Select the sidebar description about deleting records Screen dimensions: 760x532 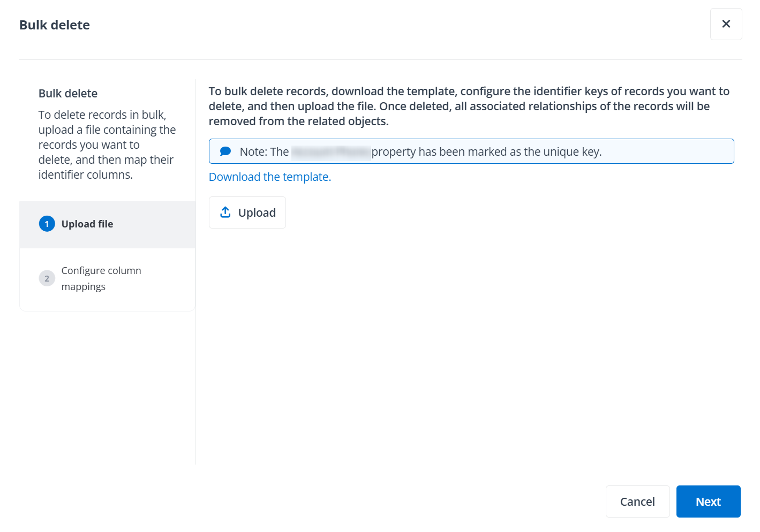(107, 145)
